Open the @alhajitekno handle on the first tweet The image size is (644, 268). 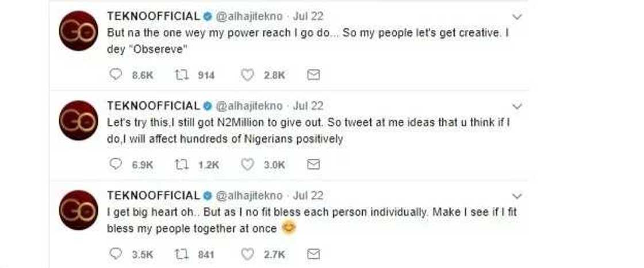point(249,16)
